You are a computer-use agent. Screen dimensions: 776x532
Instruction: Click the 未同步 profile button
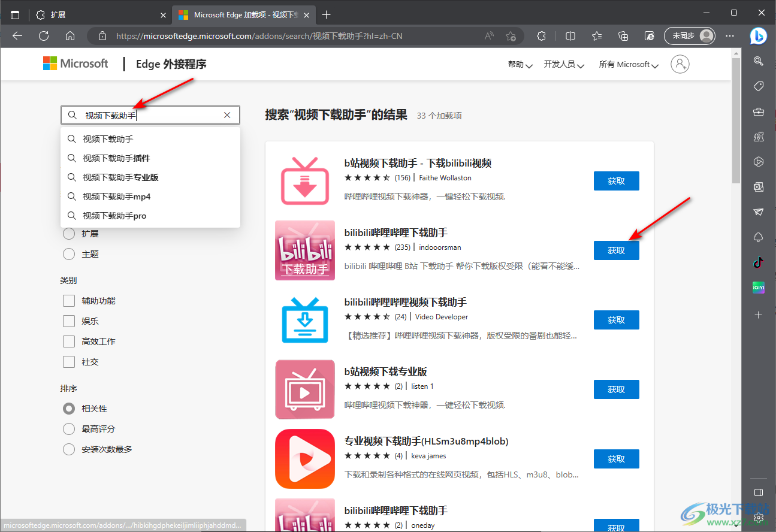point(690,36)
